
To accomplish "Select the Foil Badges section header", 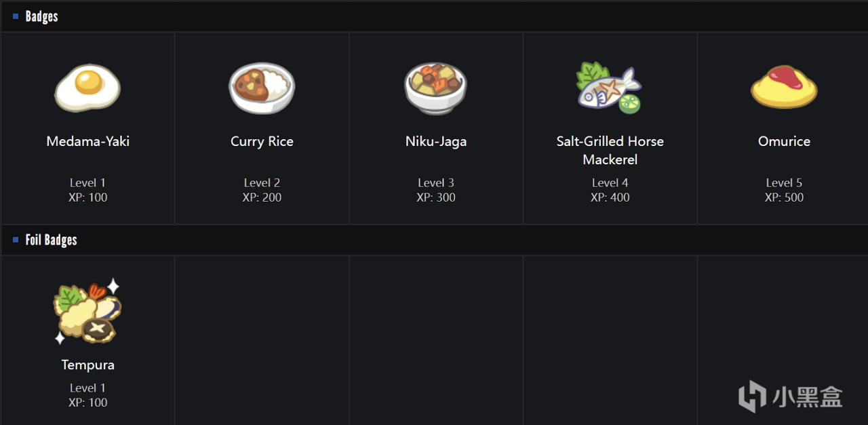I will click(51, 240).
